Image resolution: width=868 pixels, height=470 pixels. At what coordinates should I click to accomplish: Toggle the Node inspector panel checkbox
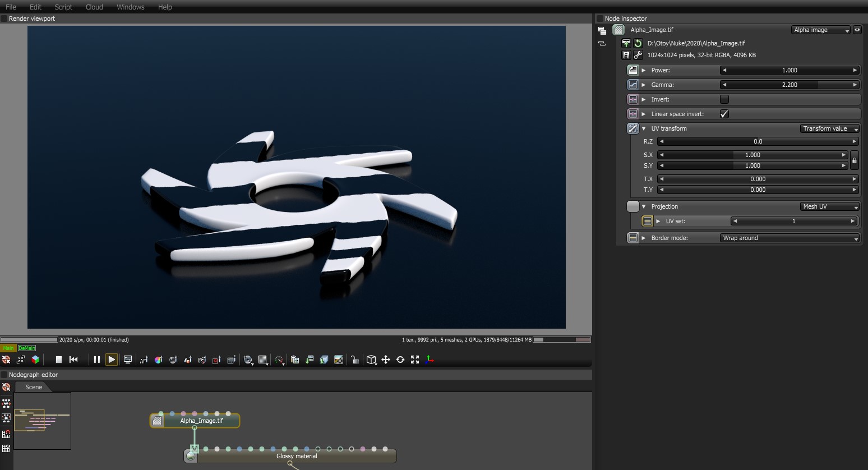600,19
